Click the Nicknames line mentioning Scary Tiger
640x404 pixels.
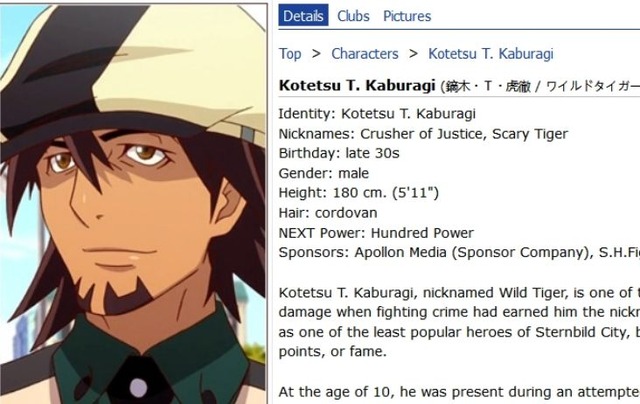423,134
